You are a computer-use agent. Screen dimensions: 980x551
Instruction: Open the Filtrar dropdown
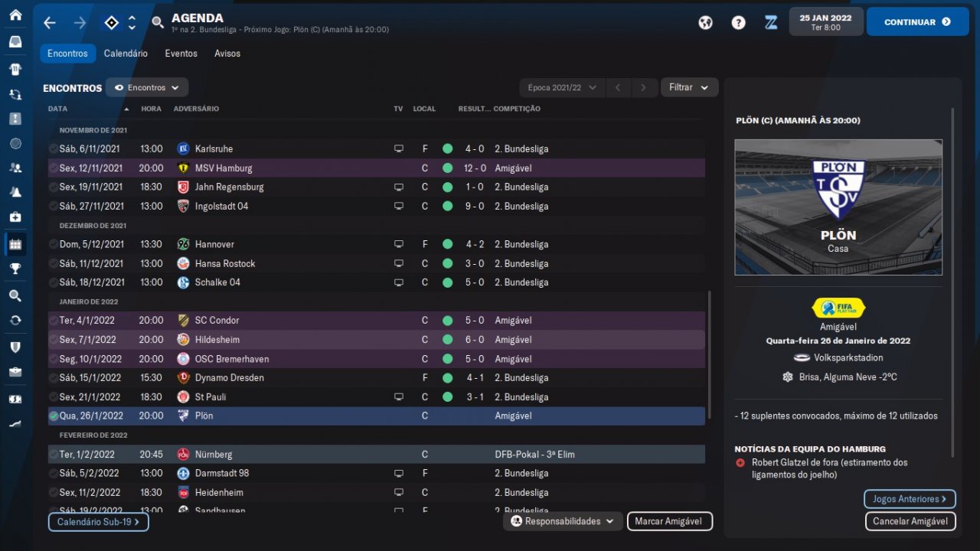(689, 87)
